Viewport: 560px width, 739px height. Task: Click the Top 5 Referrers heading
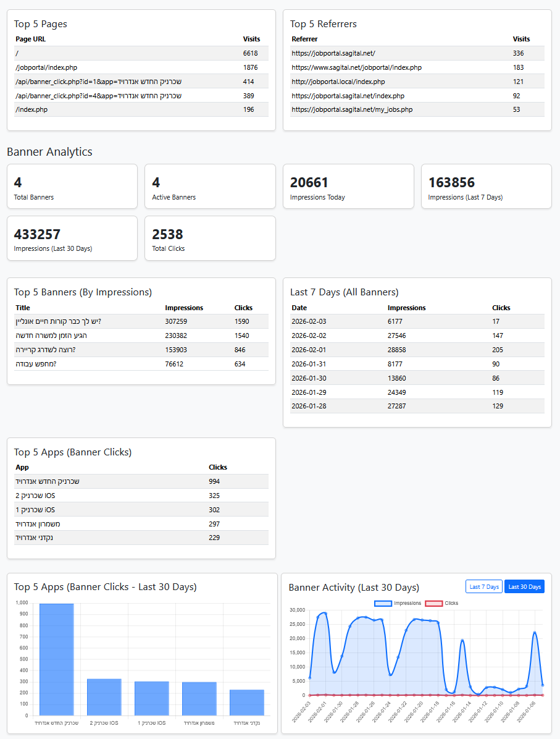point(323,24)
